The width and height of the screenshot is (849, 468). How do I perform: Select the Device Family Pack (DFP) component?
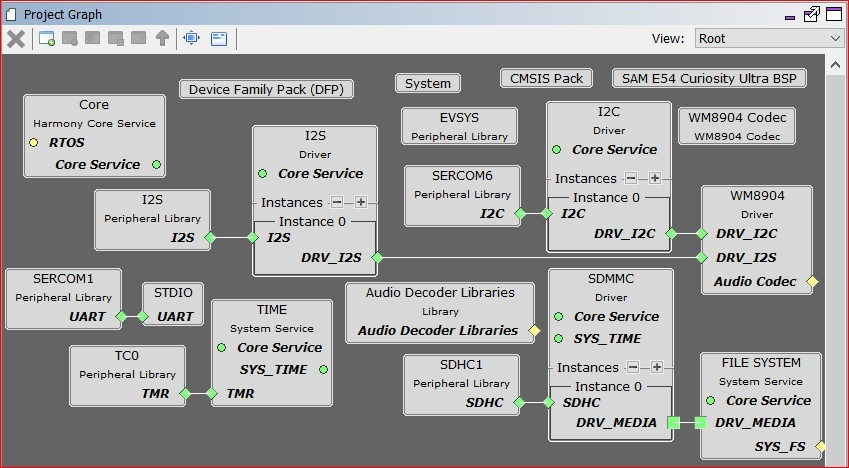(x=266, y=89)
